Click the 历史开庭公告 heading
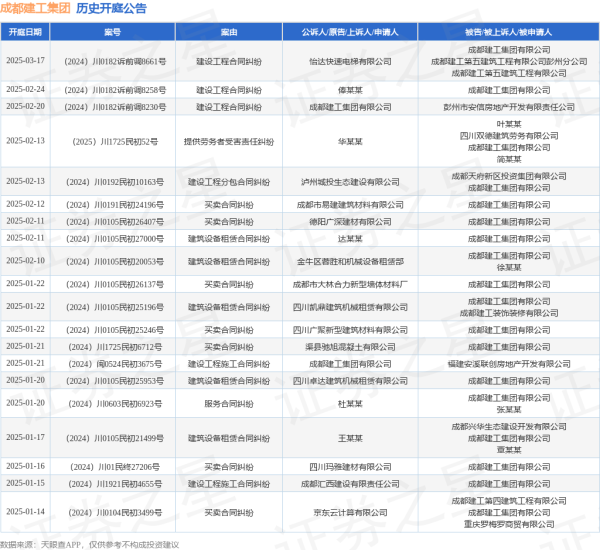 111,8
